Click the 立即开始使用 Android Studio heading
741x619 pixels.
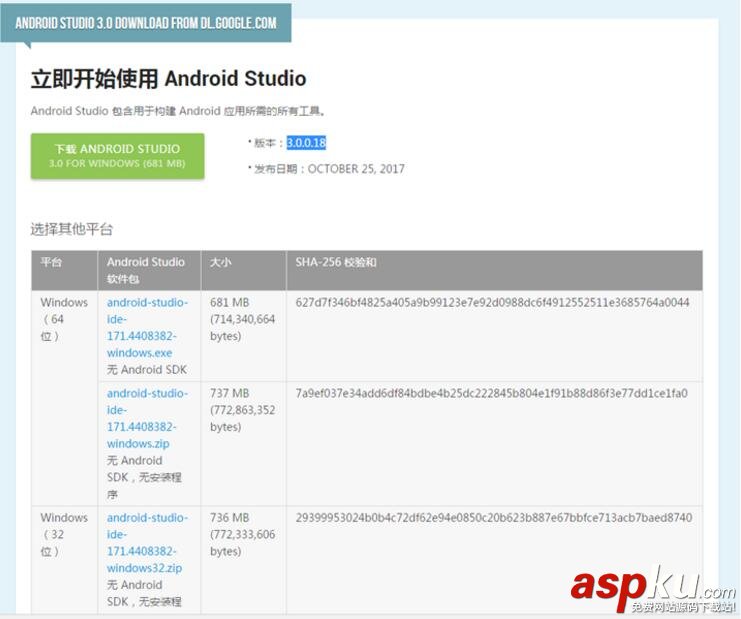pos(169,78)
